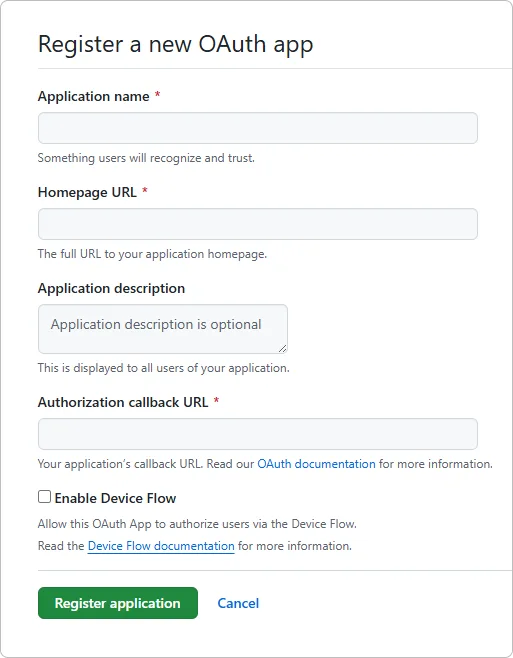Click the 'Authorization callback URL' label

[x=123, y=402]
